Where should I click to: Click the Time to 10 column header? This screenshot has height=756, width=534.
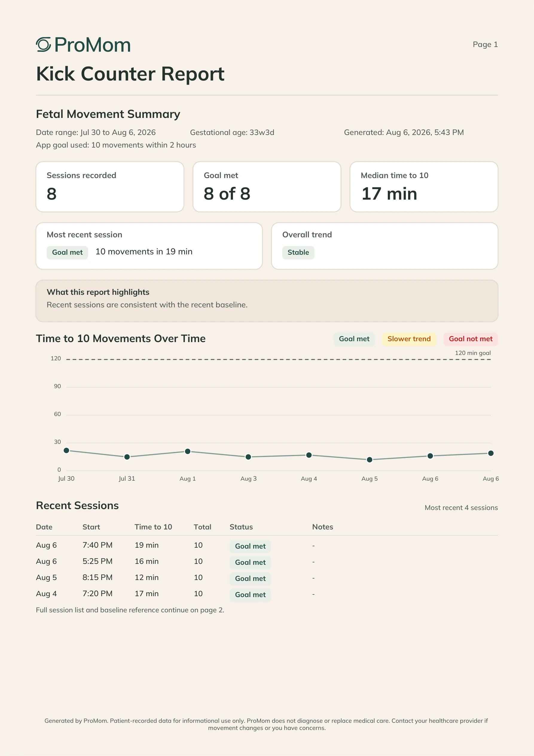(x=153, y=527)
